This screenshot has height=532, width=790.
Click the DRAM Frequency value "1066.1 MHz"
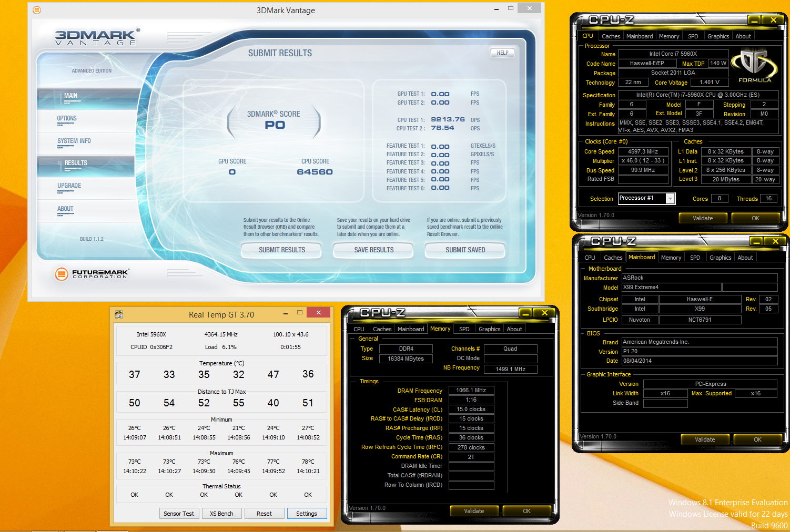pos(471,390)
